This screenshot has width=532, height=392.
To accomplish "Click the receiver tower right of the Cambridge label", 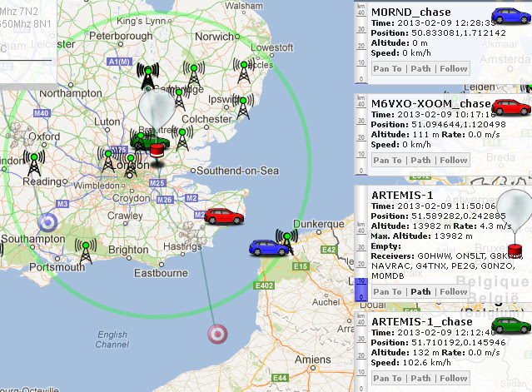I will click(x=179, y=98).
